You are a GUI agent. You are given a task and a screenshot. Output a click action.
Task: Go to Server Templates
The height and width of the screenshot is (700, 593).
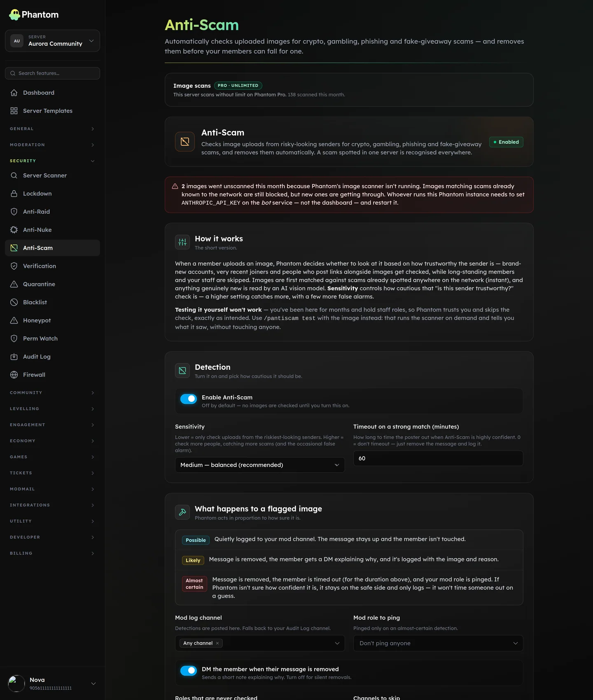52,111
